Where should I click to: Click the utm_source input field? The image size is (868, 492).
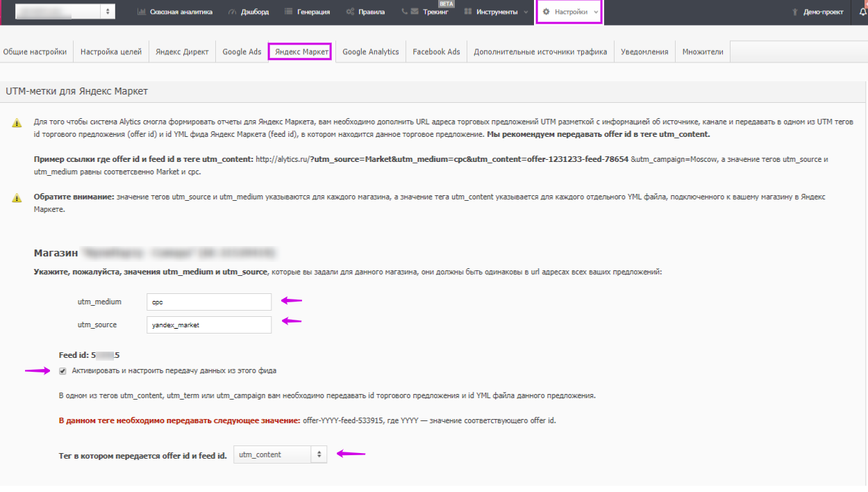209,325
